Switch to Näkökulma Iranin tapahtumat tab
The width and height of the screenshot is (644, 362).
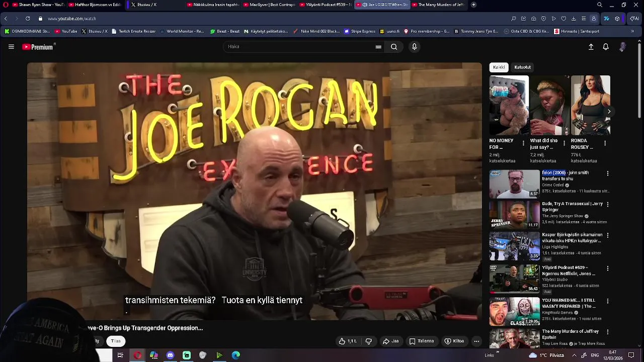coord(213,5)
